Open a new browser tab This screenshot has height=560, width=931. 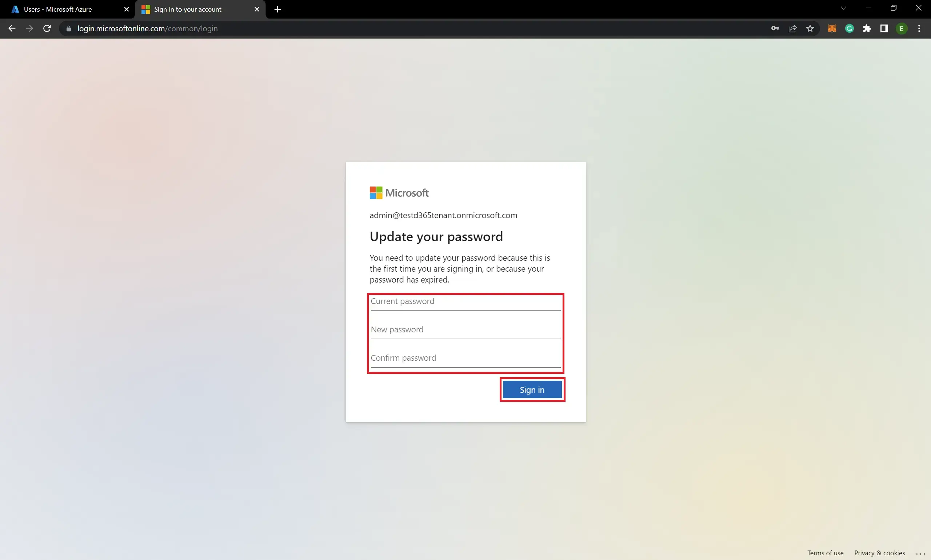[278, 9]
